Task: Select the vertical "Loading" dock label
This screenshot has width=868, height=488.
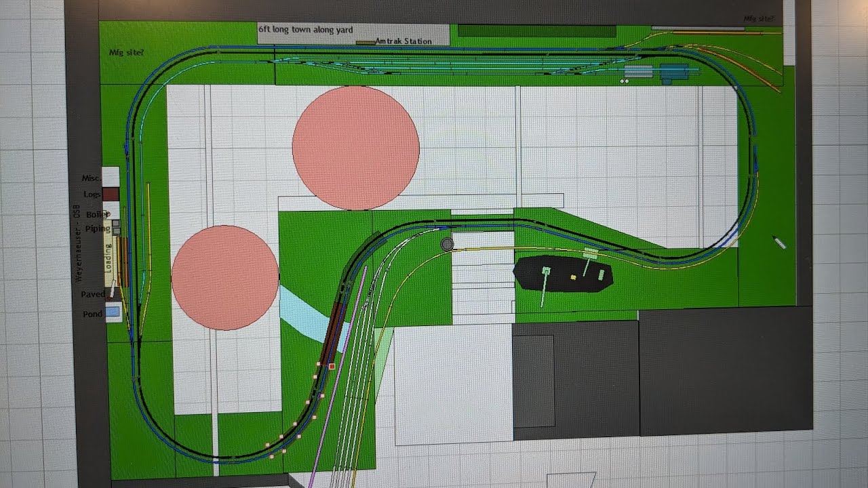Action: coord(108,259)
